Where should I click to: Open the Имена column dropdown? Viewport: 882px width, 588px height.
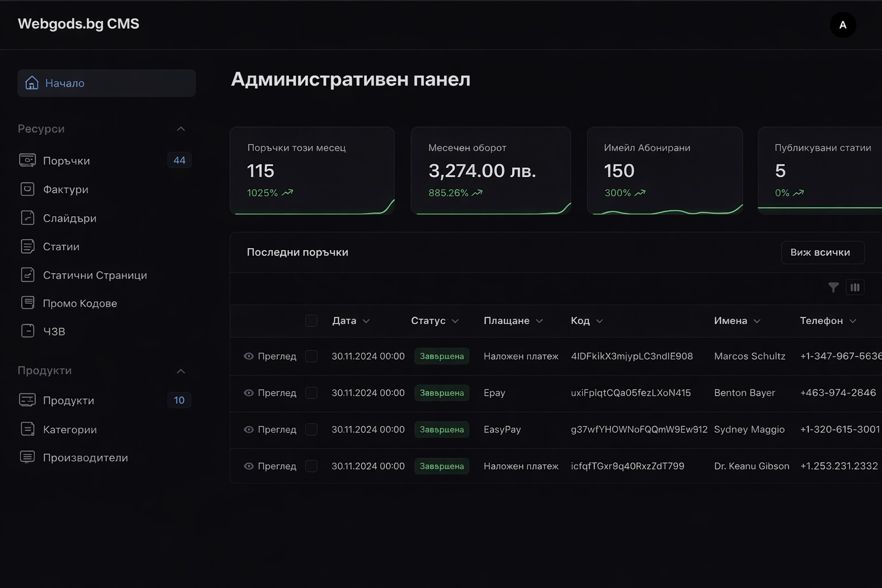(x=757, y=321)
